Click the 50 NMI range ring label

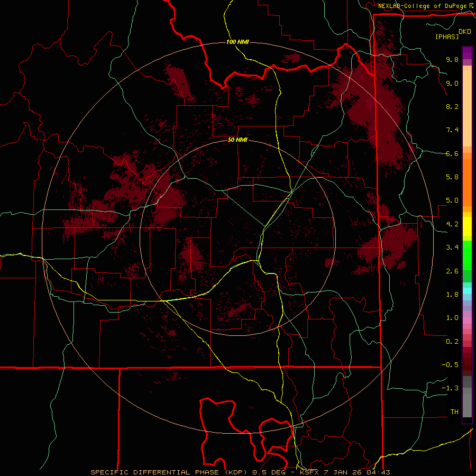pyautogui.click(x=237, y=140)
